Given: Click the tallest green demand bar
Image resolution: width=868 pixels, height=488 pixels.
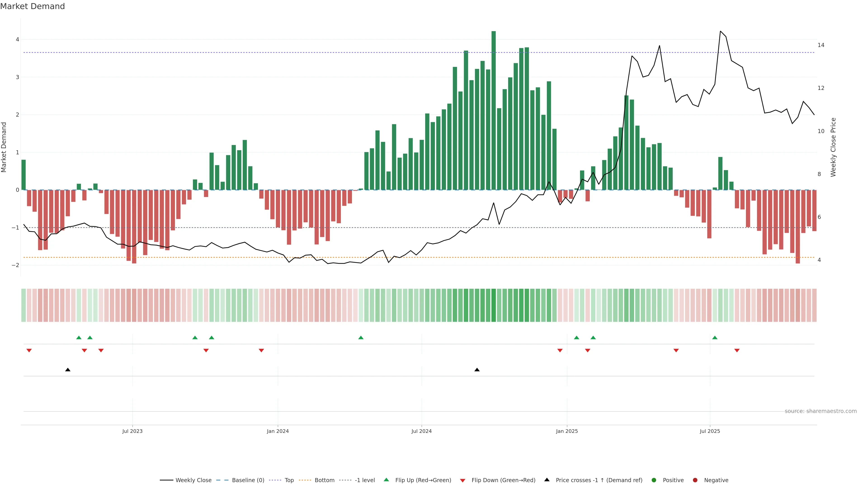Looking at the screenshot, I should tap(494, 111).
